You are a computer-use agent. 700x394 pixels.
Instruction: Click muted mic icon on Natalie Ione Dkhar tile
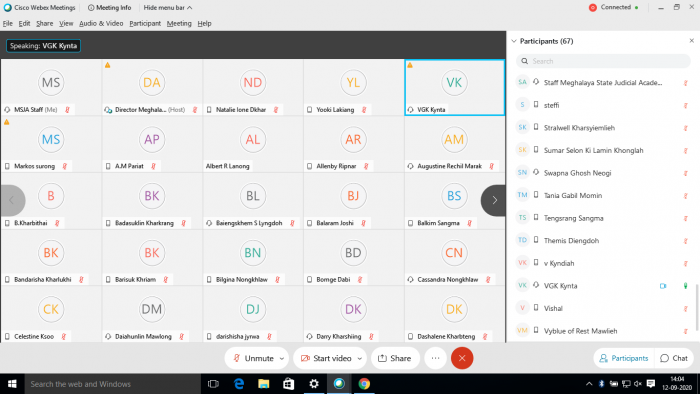click(276, 109)
